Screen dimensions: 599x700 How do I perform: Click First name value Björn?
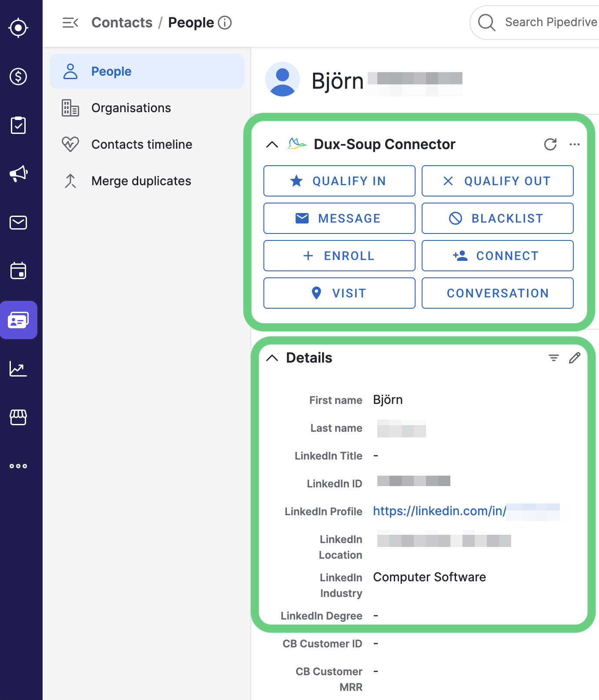[x=388, y=400]
